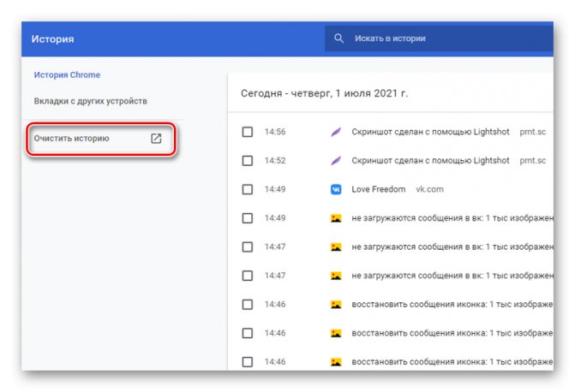
Task: Select the checkbox for the 14:52 Lightshot entry
Action: click(248, 161)
